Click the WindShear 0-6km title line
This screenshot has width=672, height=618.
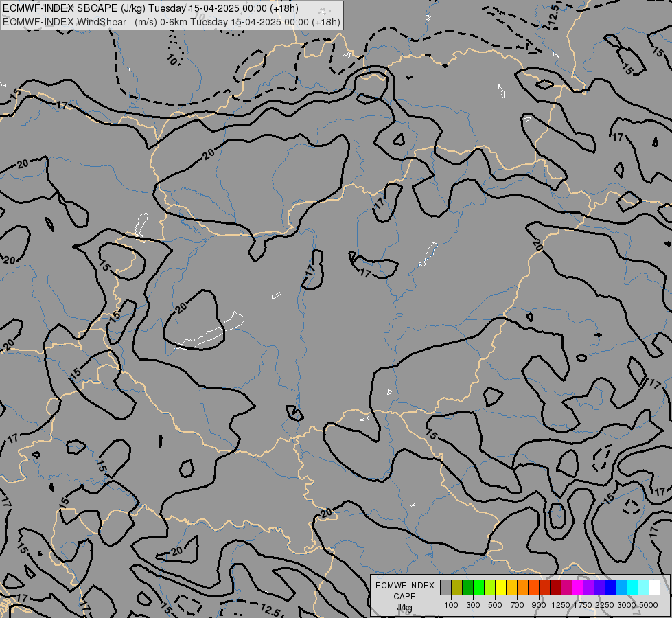pos(172,22)
